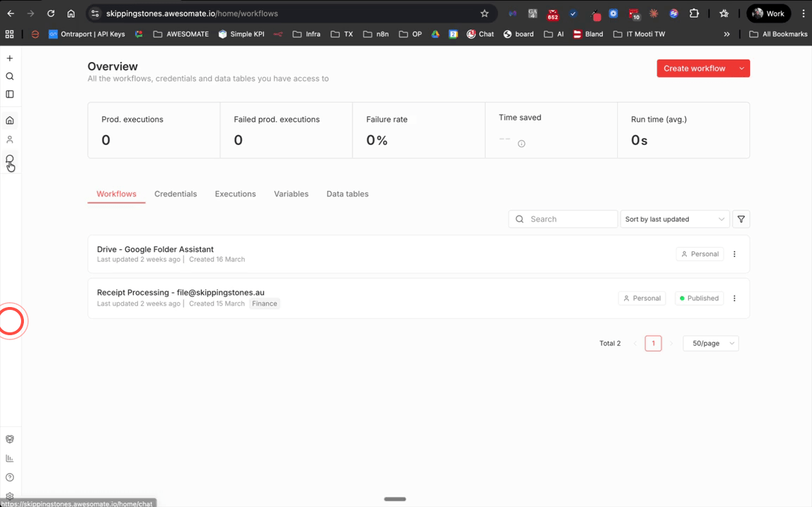Open the Admin Panel person icon in sidebar
The height and width of the screenshot is (507, 812).
tap(10, 139)
